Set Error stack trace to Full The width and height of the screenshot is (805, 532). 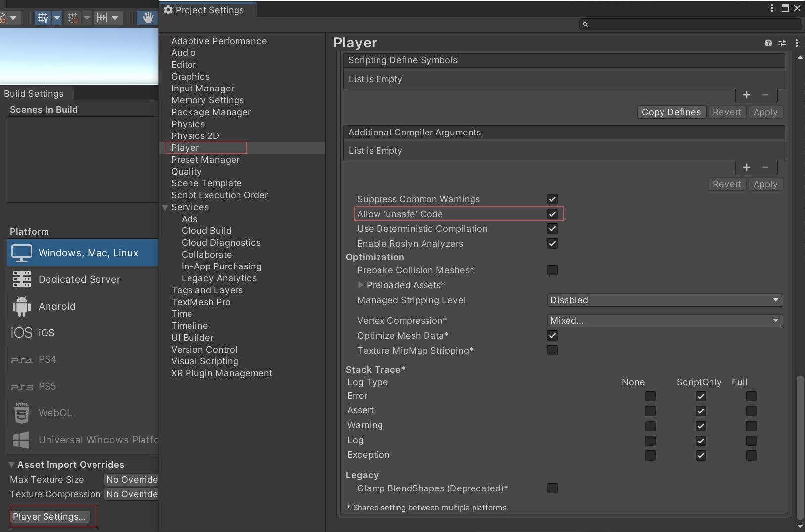[751, 396]
